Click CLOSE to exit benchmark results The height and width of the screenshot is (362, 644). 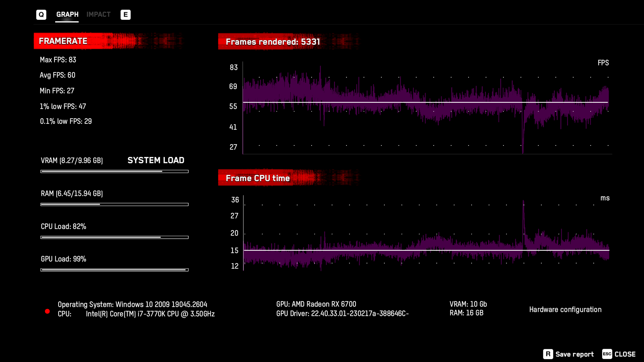pyautogui.click(x=625, y=354)
